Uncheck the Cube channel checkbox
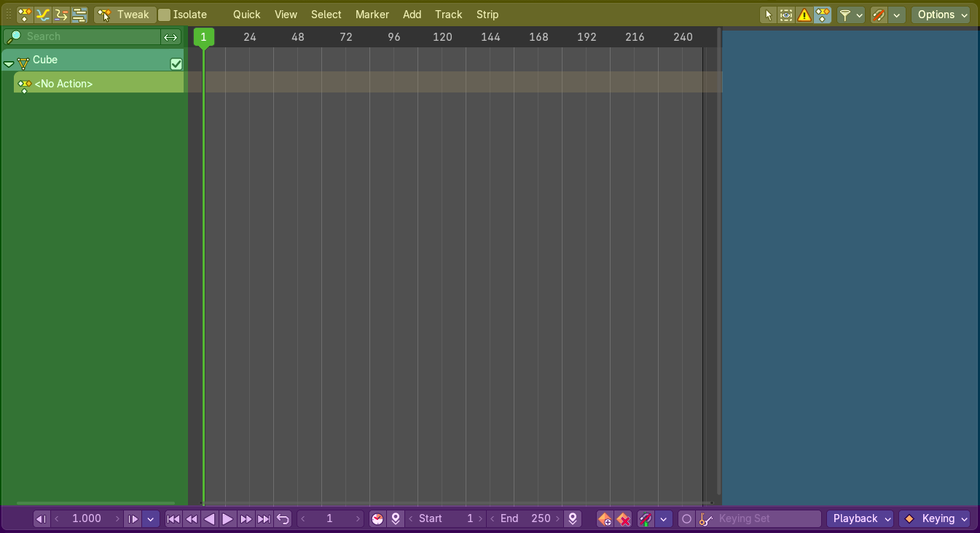 pyautogui.click(x=176, y=63)
